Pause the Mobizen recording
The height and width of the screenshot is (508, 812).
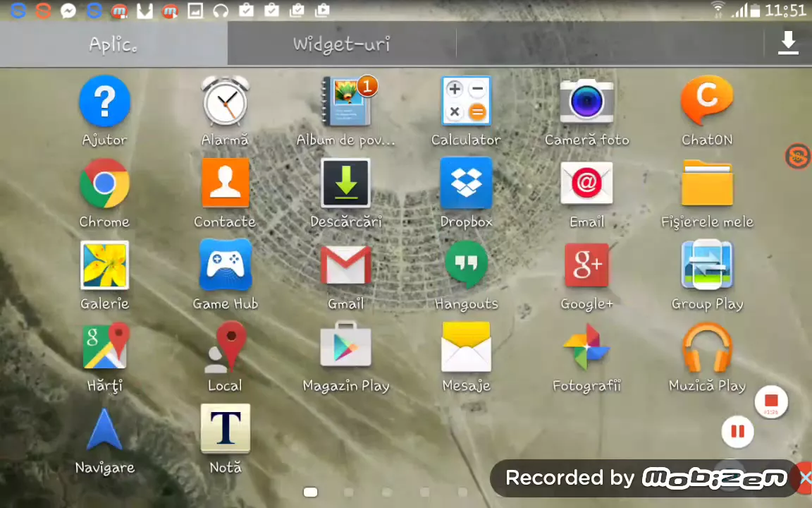tap(737, 431)
